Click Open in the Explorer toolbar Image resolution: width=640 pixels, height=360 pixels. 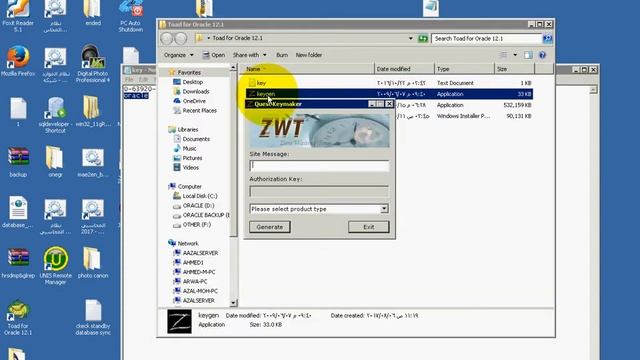[x=214, y=55]
